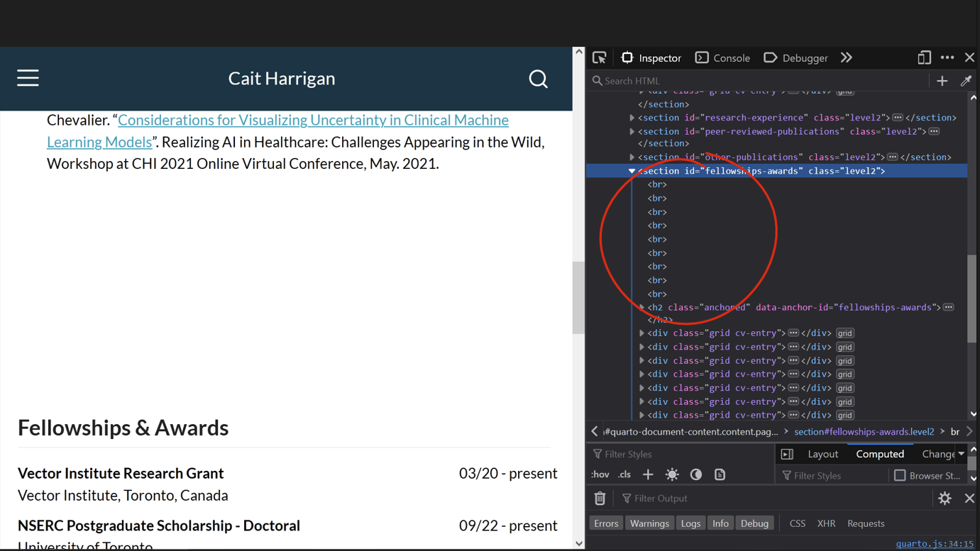Add a new CSS rule with plus
This screenshot has width=980, height=551.
coord(648,474)
